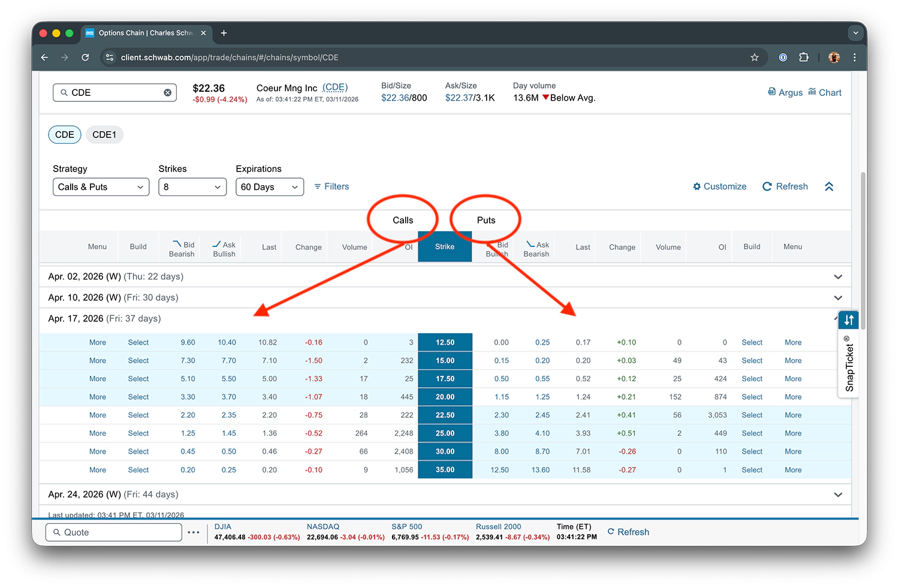Viewport: 899px width, 588px height.
Task: Open the Expirations 60 Days dropdown
Action: [x=270, y=187]
